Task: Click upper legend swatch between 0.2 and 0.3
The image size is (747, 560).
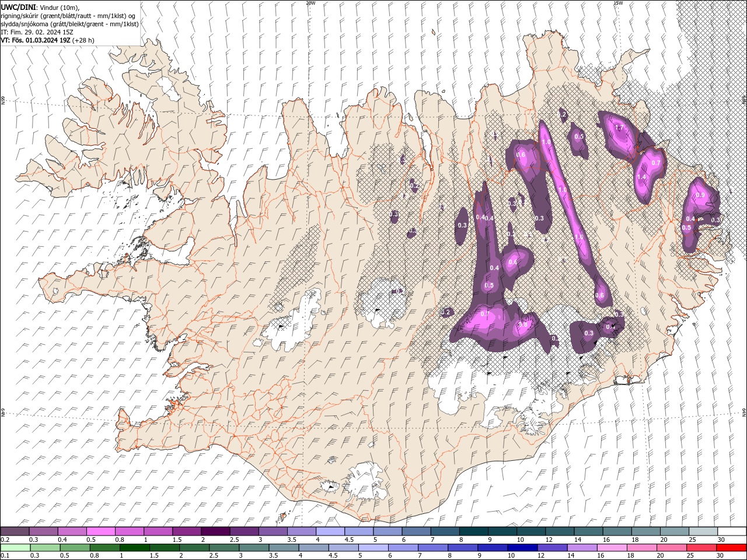Action: click(15, 531)
